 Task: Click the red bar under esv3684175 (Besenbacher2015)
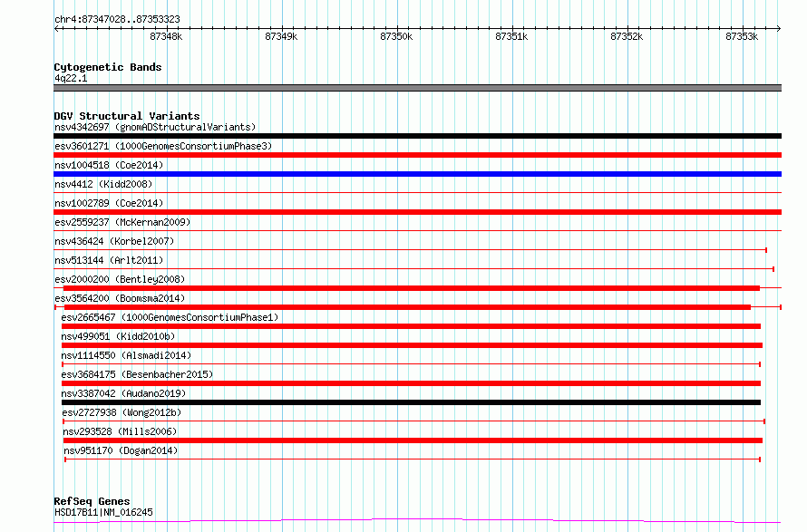(x=411, y=383)
